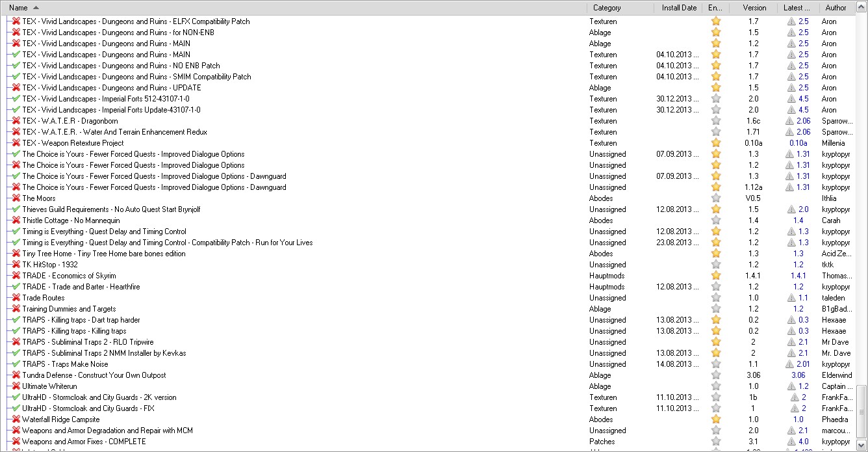Deactivate Imperial Forts Update-43107-1-0 via green check
Image resolution: width=868 pixels, height=452 pixels.
coord(16,110)
